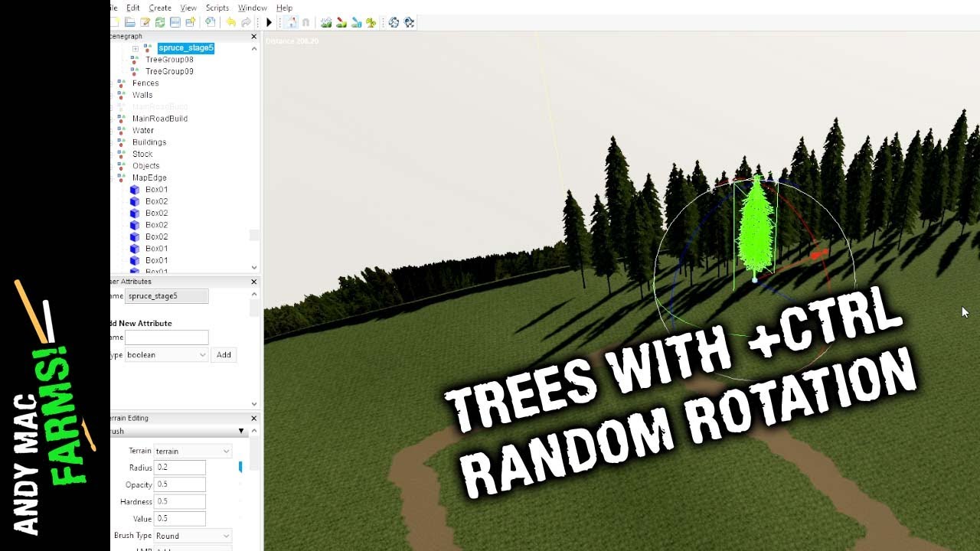Start the game with the black play icon
The height and width of the screenshot is (551, 980).
pyautogui.click(x=269, y=22)
